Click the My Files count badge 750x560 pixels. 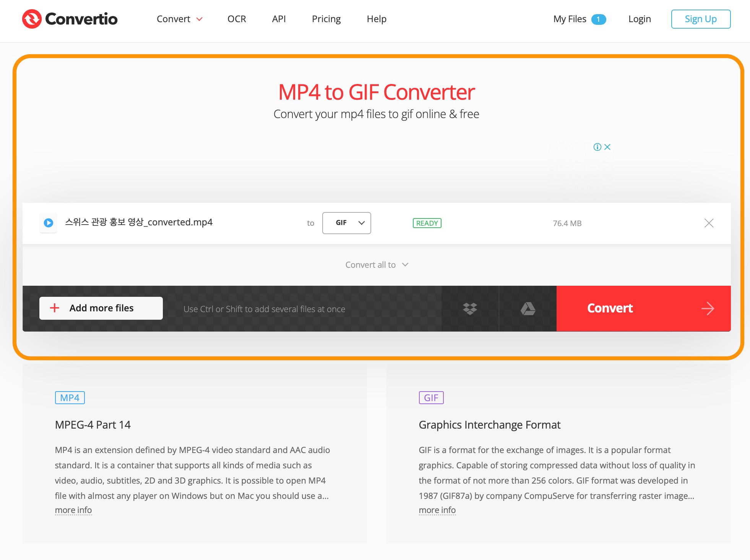point(599,19)
